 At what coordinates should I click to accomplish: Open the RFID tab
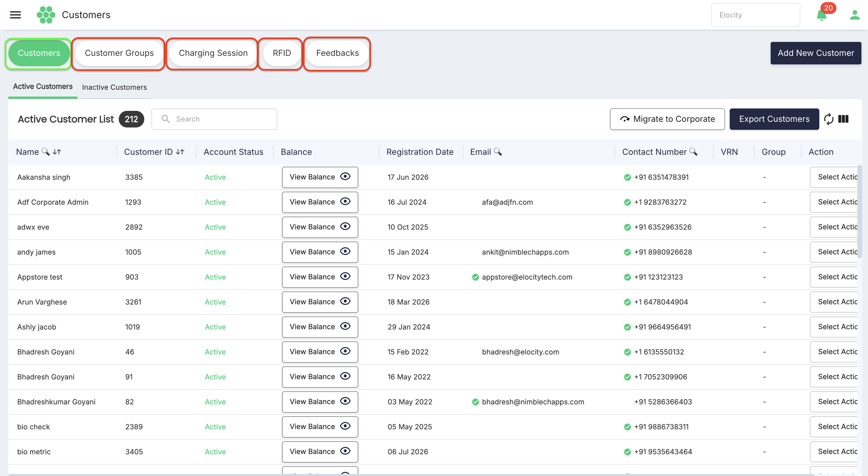pos(282,53)
